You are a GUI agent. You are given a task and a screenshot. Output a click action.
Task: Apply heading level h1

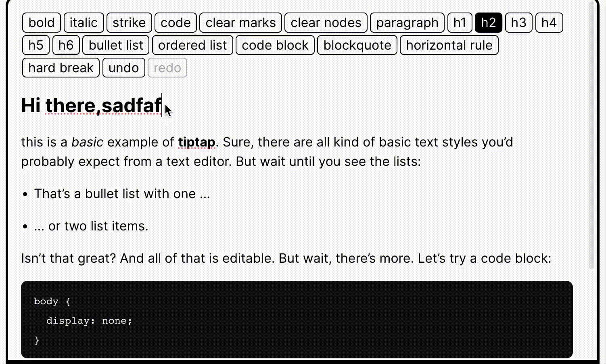[x=460, y=23]
